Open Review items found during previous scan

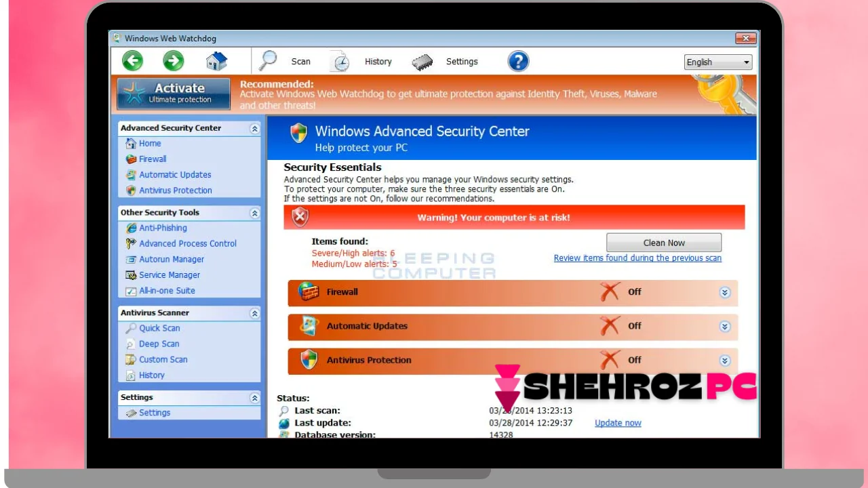click(637, 258)
